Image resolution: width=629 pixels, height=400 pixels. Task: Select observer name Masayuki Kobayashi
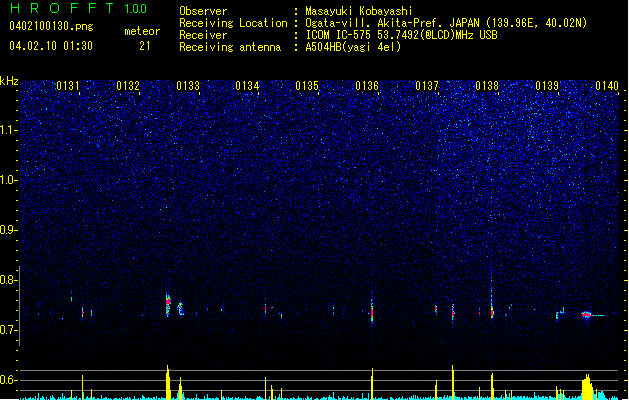coord(359,11)
